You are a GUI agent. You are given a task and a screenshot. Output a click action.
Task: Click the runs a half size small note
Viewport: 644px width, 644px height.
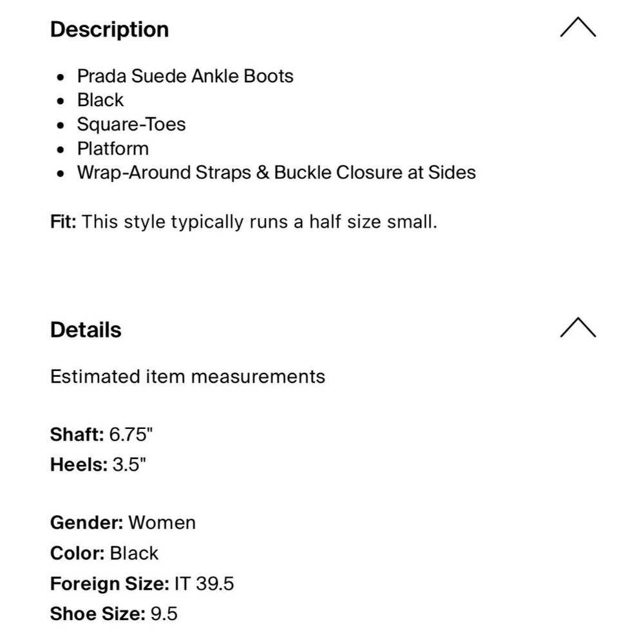pos(260,222)
